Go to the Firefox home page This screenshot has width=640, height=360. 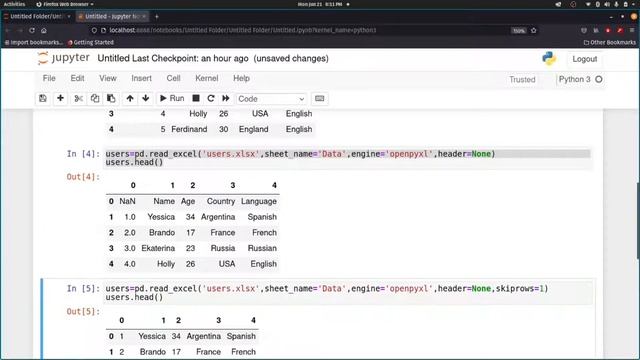point(44,31)
